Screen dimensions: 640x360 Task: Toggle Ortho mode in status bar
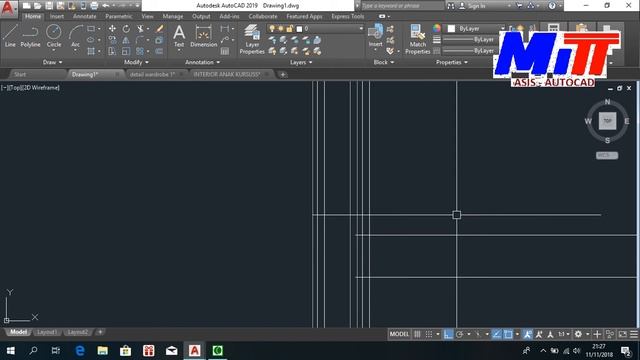[x=448, y=334]
